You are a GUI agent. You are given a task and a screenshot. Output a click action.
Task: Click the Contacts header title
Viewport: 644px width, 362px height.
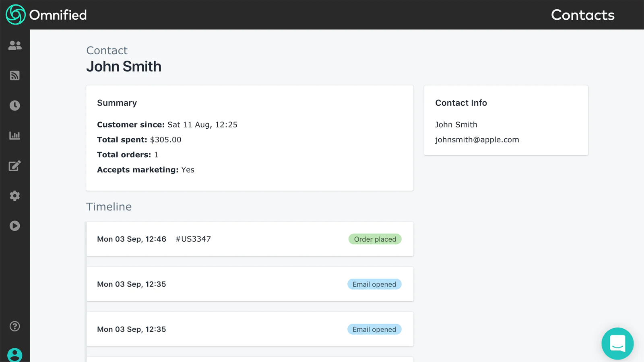(582, 15)
